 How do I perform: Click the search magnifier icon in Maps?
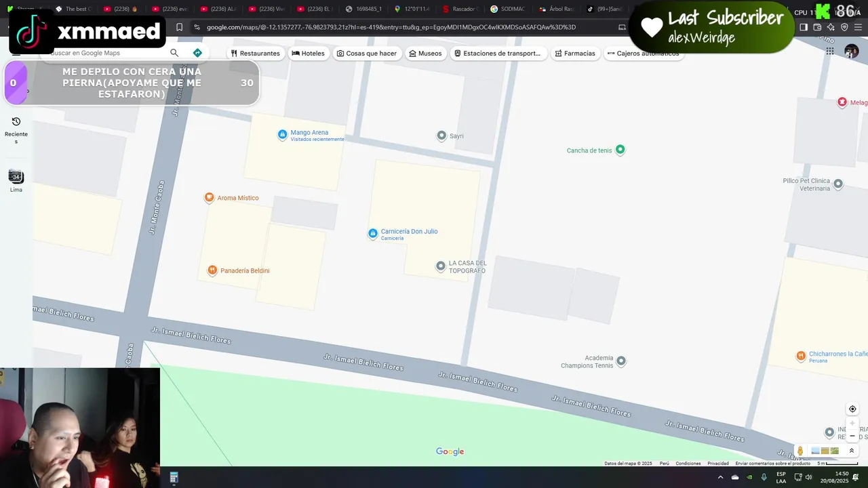(x=174, y=53)
